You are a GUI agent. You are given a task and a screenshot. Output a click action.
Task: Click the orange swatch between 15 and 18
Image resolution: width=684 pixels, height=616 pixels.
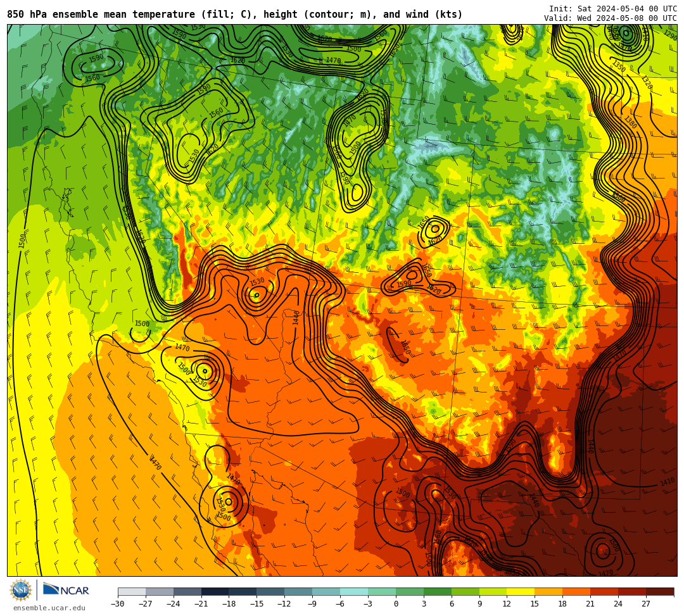click(548, 591)
